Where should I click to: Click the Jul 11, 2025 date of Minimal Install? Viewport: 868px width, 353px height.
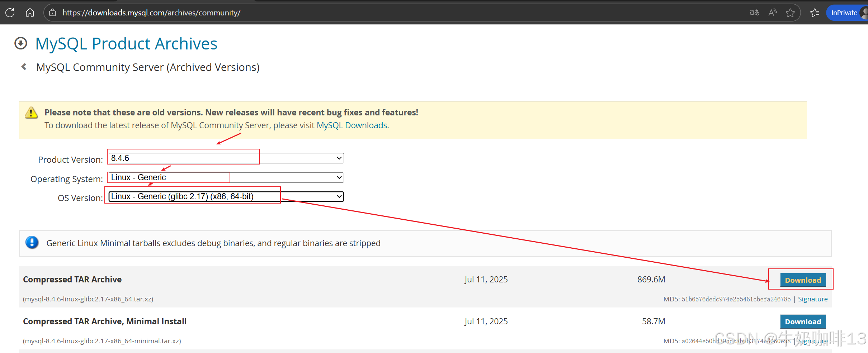click(x=486, y=321)
